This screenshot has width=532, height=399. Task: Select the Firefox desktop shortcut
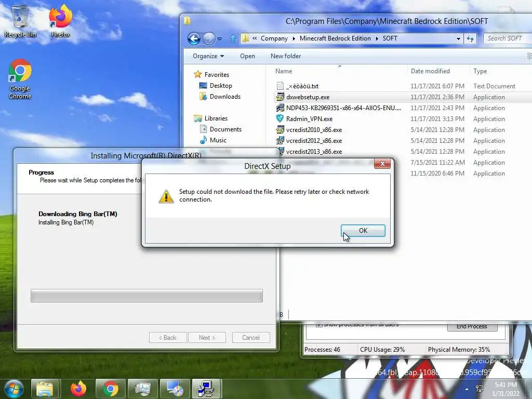tap(60, 20)
